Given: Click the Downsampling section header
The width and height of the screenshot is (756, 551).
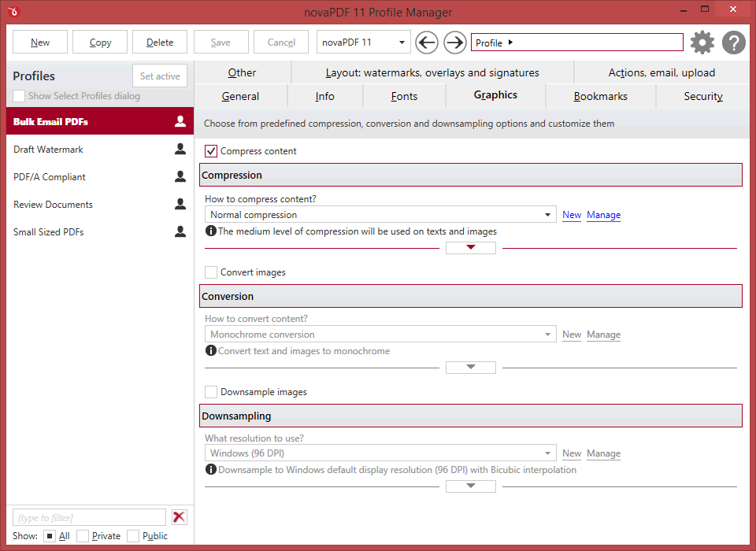Looking at the screenshot, I should (471, 416).
